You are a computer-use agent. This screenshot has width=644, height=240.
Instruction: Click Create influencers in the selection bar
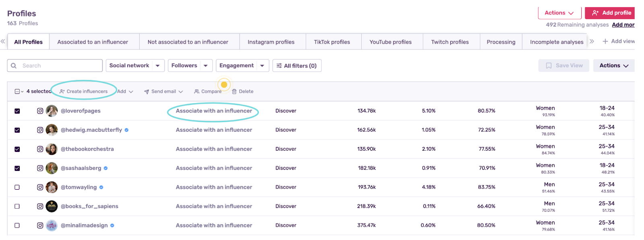click(84, 92)
